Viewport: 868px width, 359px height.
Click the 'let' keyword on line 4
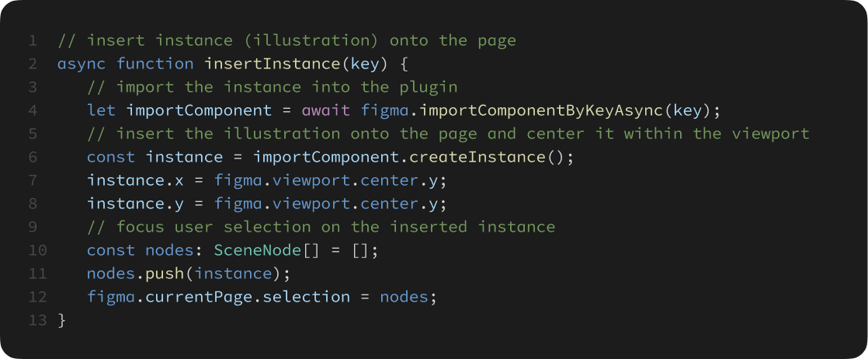(101, 111)
